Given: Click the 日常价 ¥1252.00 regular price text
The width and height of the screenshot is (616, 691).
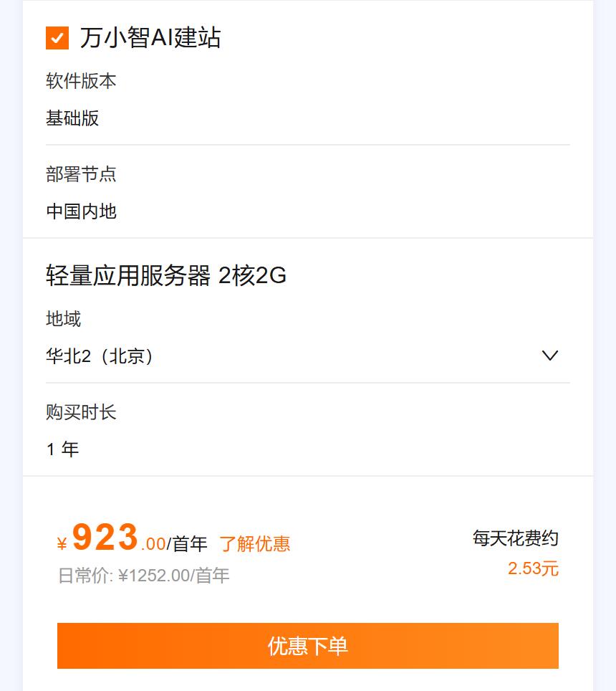Looking at the screenshot, I should coord(143,576).
